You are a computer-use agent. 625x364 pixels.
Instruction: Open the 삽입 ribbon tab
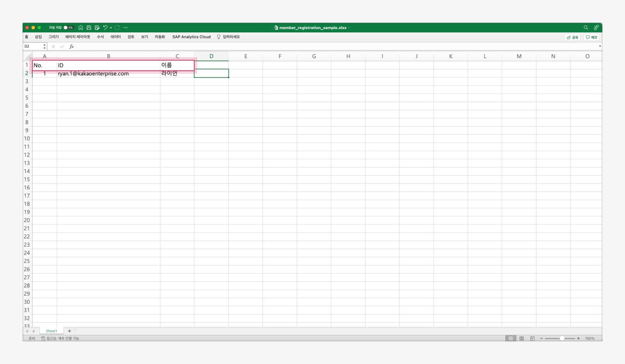pyautogui.click(x=38, y=37)
